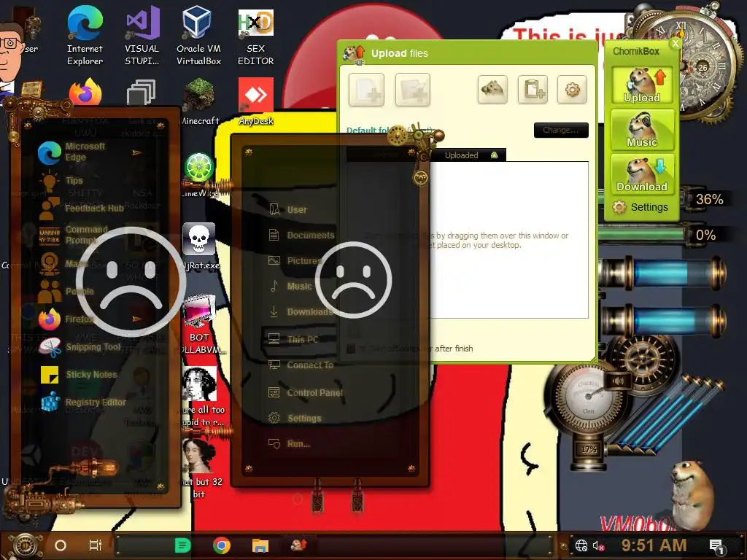This screenshot has height=560, width=747.
Task: Select Downloads in the start menu places list
Action: [301, 312]
